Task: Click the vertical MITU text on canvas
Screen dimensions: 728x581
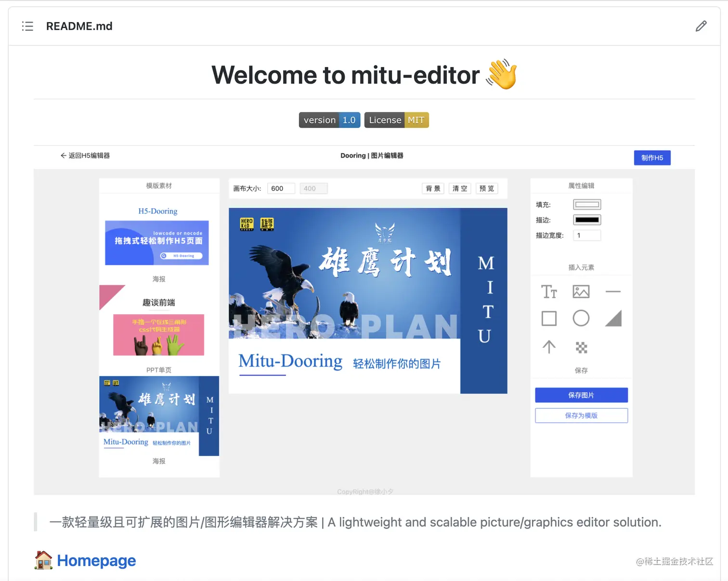Action: tap(486, 300)
